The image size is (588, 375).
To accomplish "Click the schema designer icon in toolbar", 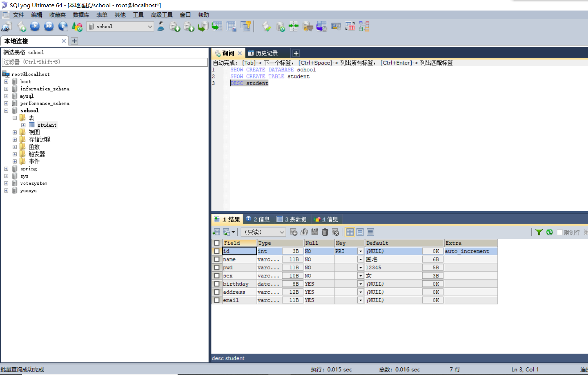I will click(364, 27).
